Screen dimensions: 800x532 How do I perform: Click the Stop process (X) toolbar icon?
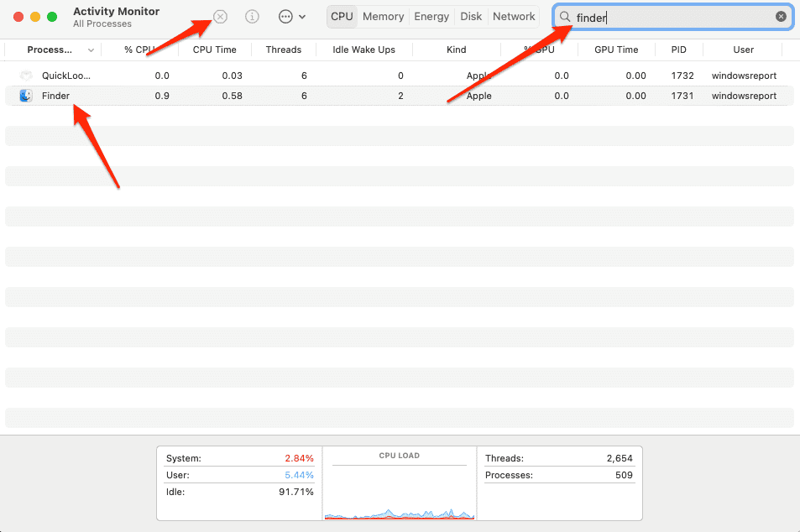(220, 17)
